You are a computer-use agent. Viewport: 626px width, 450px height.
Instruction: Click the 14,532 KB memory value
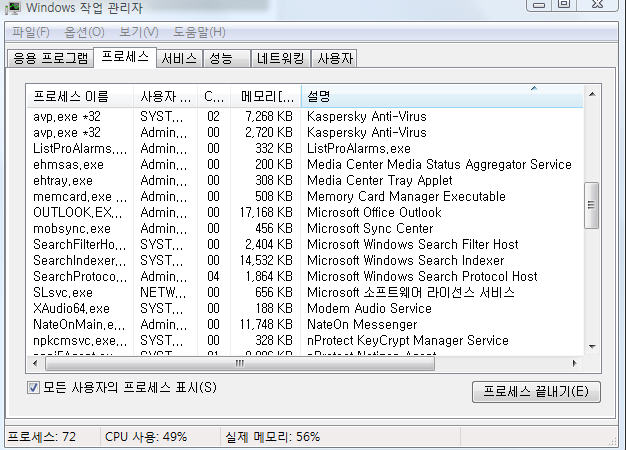[266, 260]
